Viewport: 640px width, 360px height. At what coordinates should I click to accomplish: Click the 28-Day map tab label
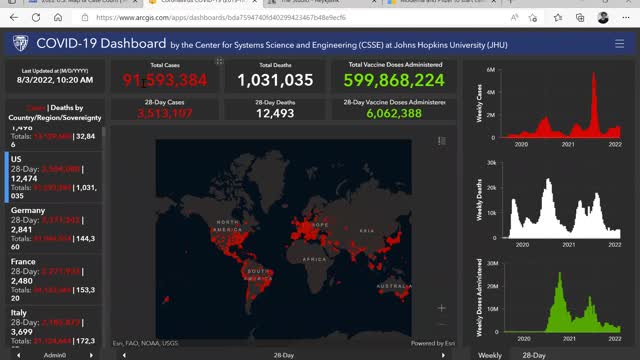[x=284, y=356]
